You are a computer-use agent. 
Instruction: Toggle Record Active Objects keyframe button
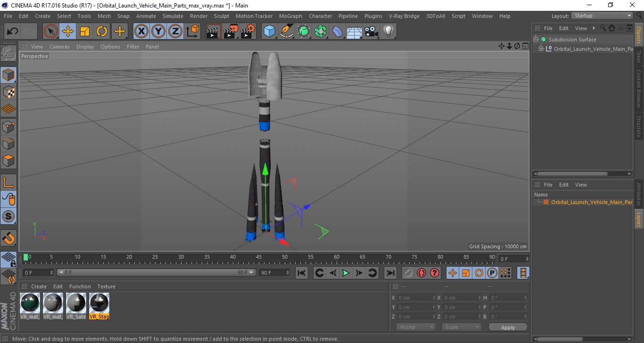pos(408,273)
